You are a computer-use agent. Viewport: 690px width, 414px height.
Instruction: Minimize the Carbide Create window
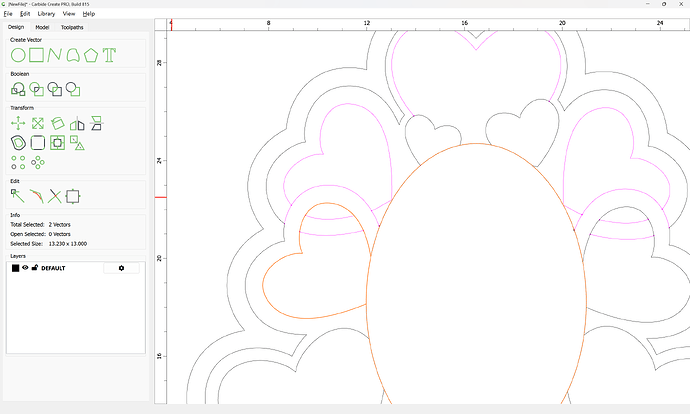tap(648, 4)
